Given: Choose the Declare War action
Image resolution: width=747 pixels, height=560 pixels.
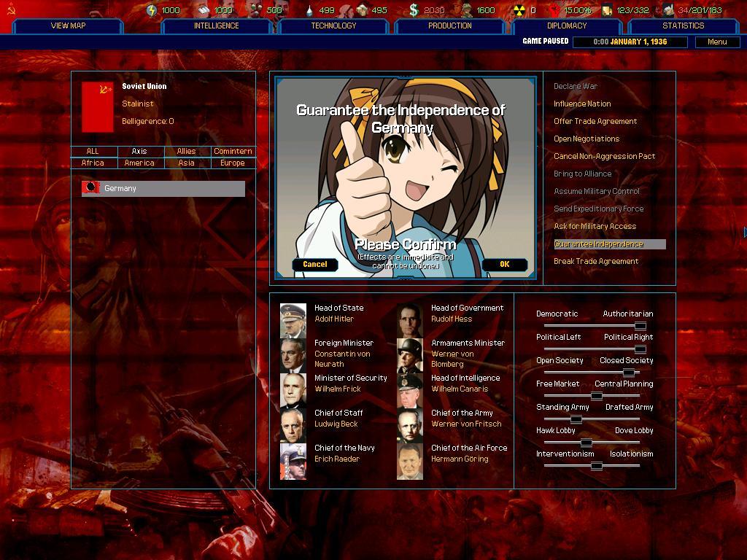Looking at the screenshot, I should click(576, 86).
